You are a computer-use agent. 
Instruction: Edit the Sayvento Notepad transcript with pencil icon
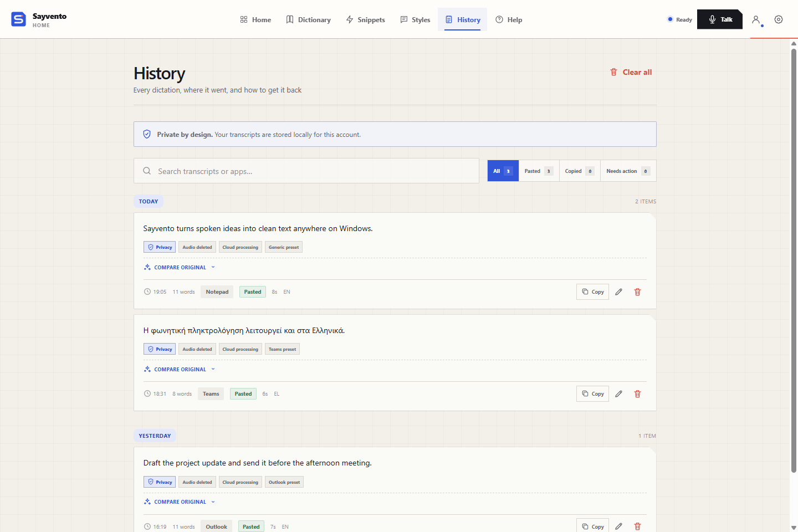click(x=618, y=292)
